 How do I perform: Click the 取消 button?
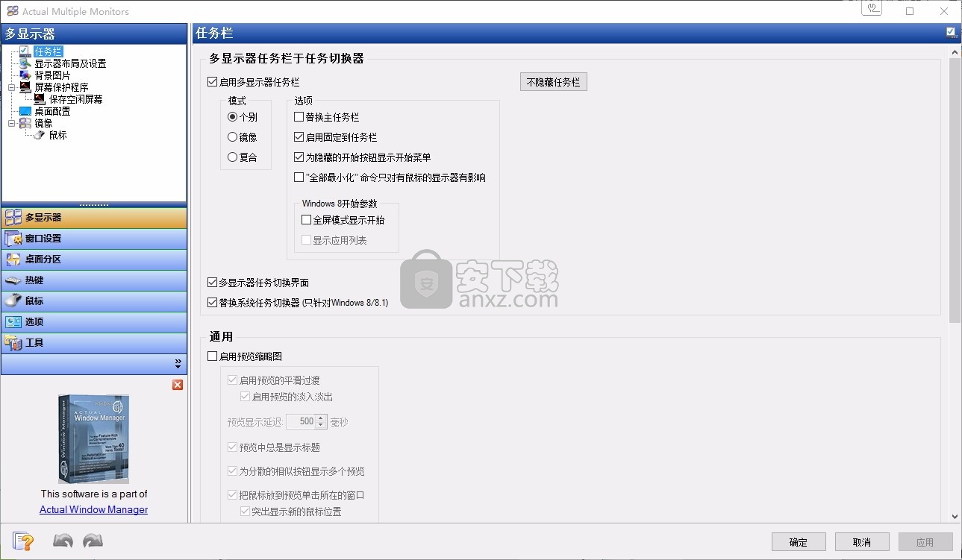pos(862,542)
